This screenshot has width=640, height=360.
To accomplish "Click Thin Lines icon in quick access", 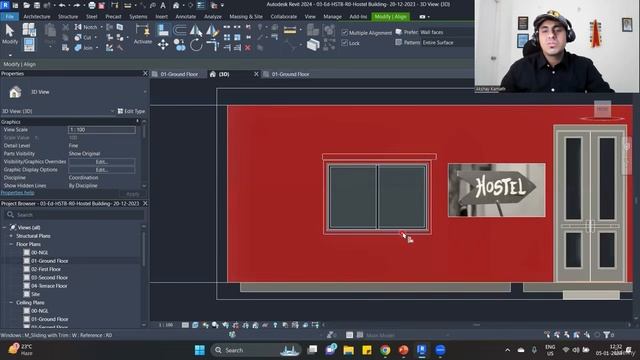I will 201,5.
